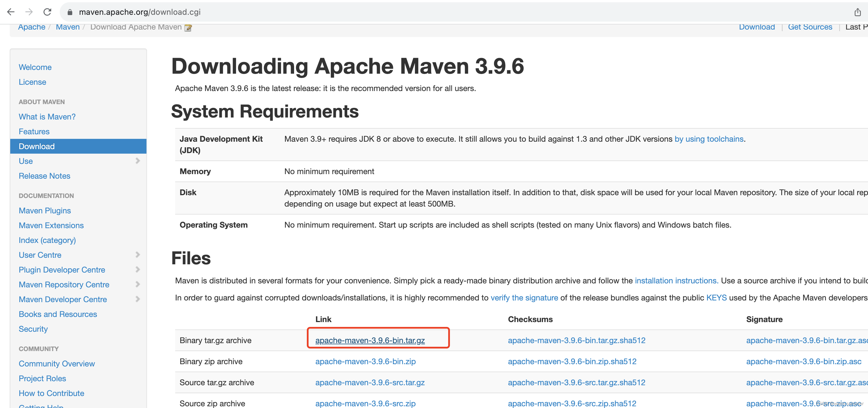Open How to Contribute link
Image resolution: width=868 pixels, height=408 pixels.
click(x=51, y=393)
